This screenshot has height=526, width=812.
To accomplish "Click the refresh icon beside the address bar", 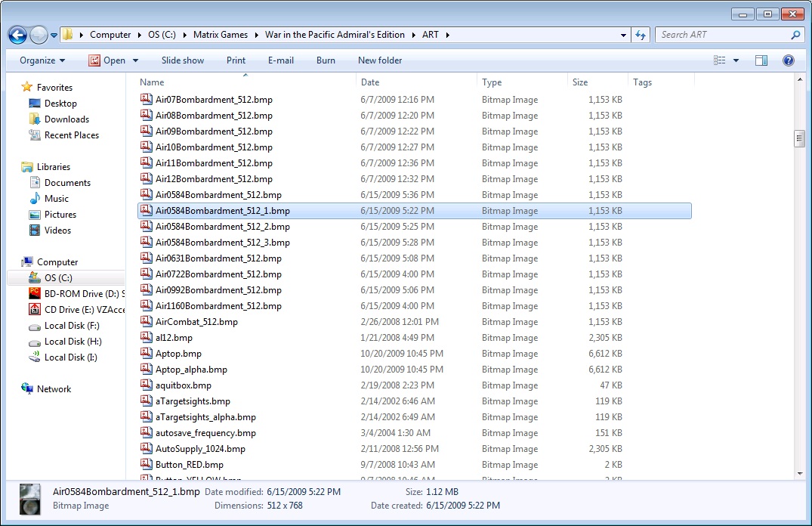I will (x=641, y=35).
